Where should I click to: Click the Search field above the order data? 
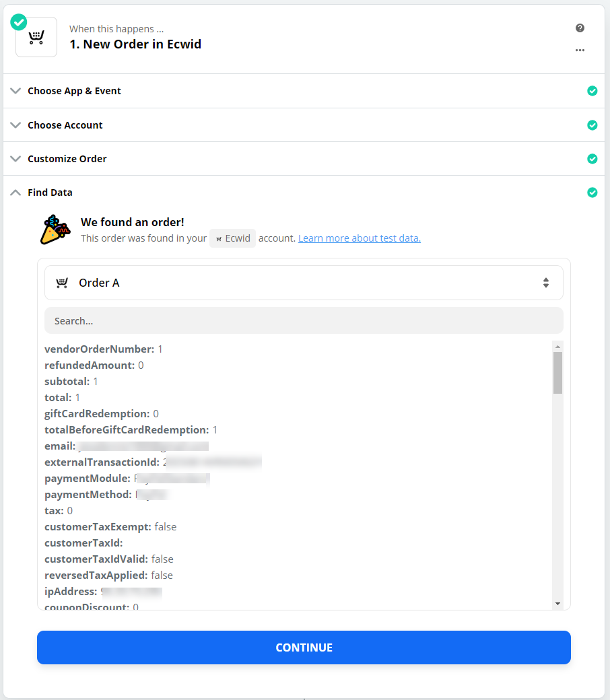(304, 320)
